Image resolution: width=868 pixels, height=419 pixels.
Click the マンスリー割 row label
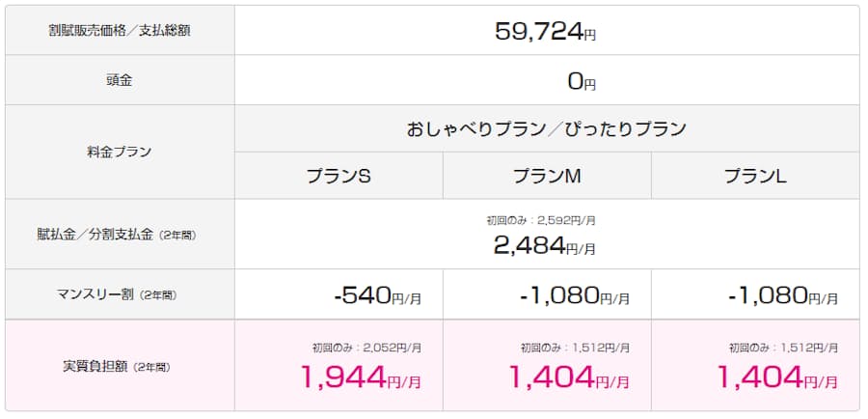click(x=119, y=294)
